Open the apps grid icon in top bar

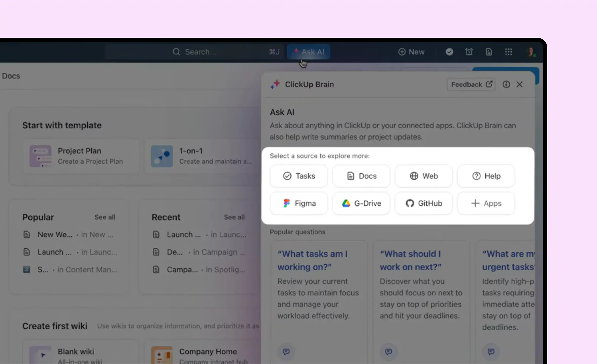pyautogui.click(x=508, y=52)
